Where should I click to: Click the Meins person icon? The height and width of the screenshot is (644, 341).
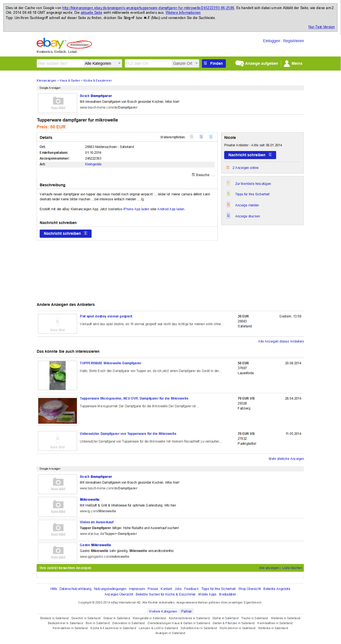pyautogui.click(x=287, y=63)
